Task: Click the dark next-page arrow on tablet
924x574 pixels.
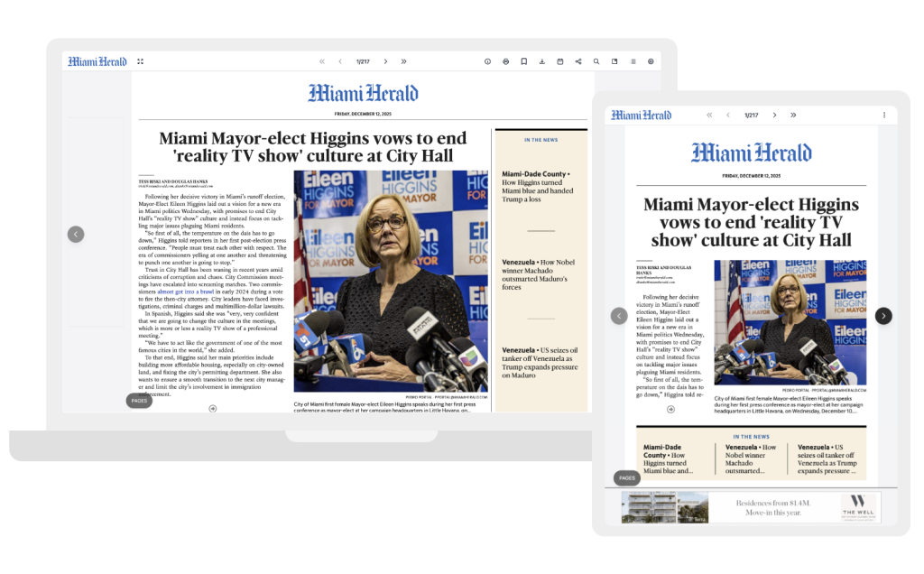Action: [883, 316]
